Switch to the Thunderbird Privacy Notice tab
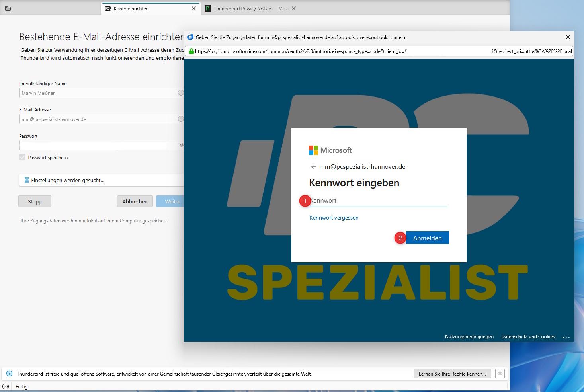584x392 pixels. 247,8
